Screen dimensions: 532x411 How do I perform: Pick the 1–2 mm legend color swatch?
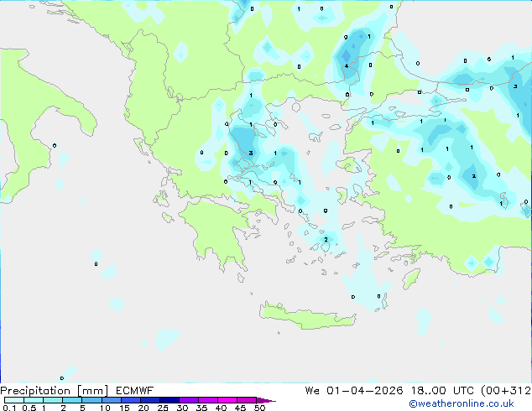tap(53, 400)
